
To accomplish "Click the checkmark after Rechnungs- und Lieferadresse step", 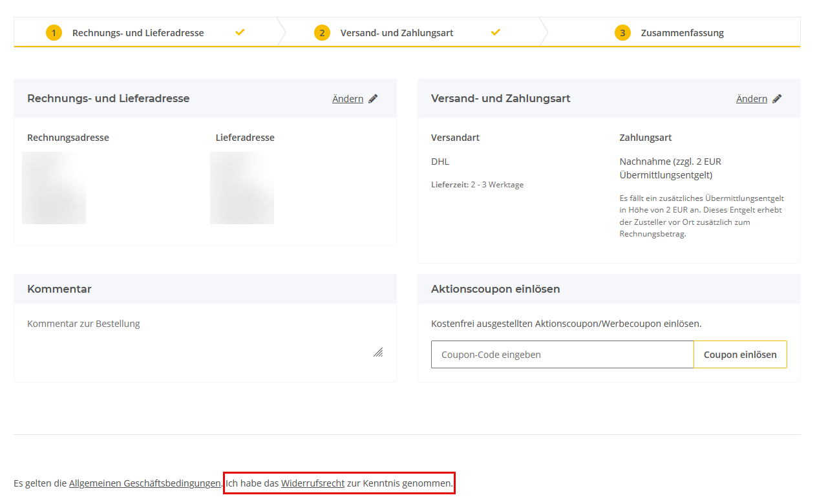I will (x=240, y=32).
